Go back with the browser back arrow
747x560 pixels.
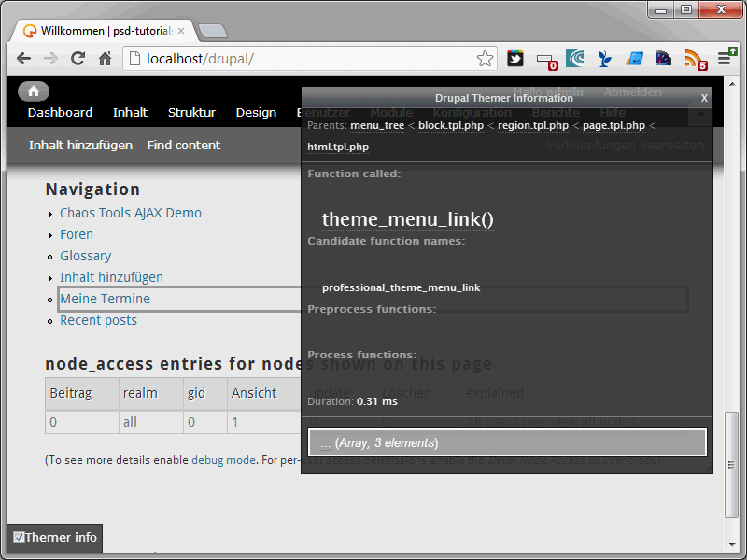pos(23,59)
